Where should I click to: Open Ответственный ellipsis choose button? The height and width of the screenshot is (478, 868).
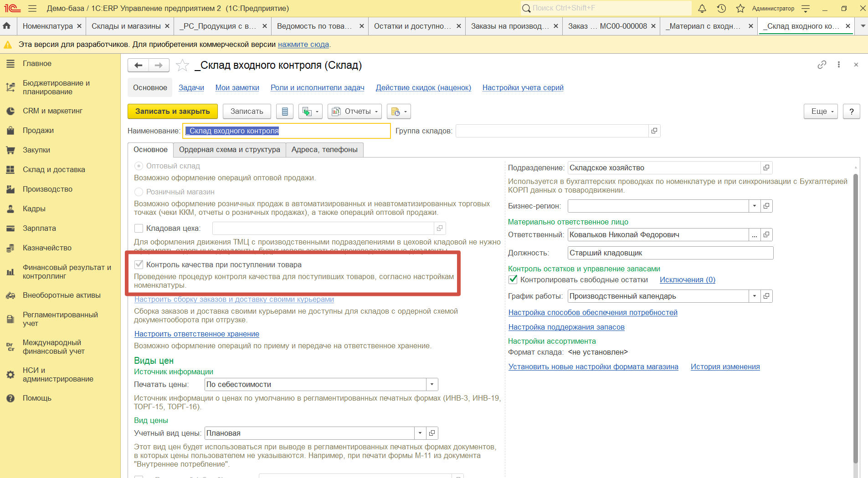tap(755, 235)
